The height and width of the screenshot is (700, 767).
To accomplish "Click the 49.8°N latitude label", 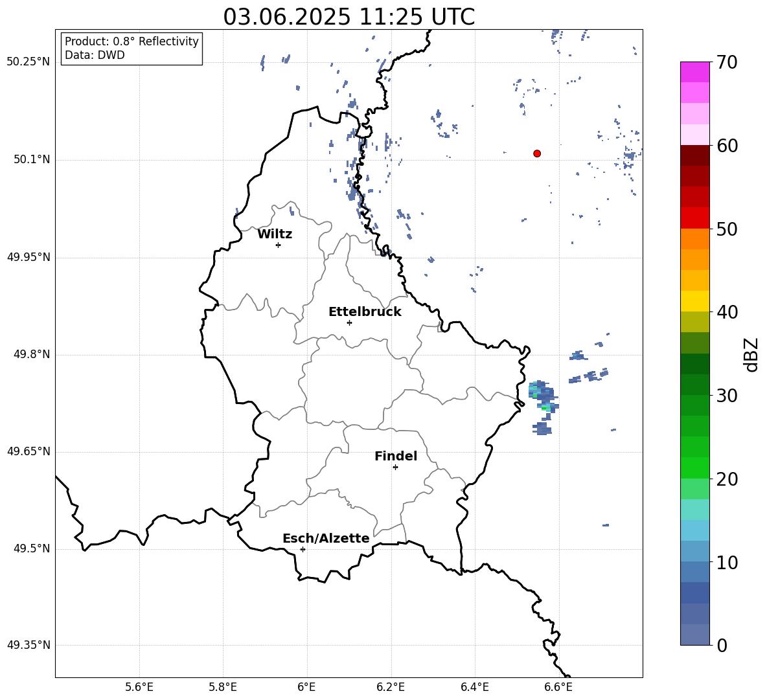I will pyautogui.click(x=32, y=354).
